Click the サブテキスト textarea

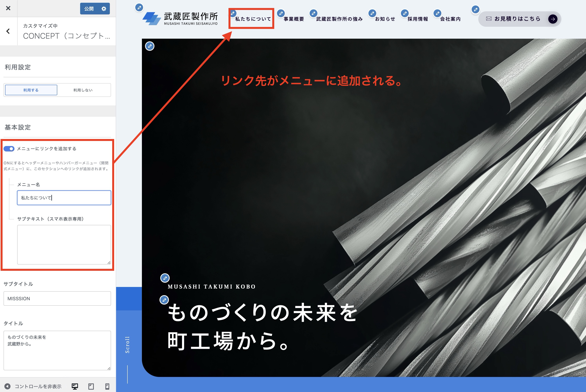[x=64, y=244]
